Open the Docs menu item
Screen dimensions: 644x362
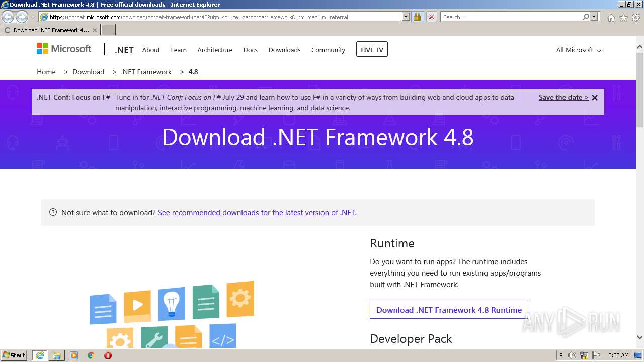point(251,50)
